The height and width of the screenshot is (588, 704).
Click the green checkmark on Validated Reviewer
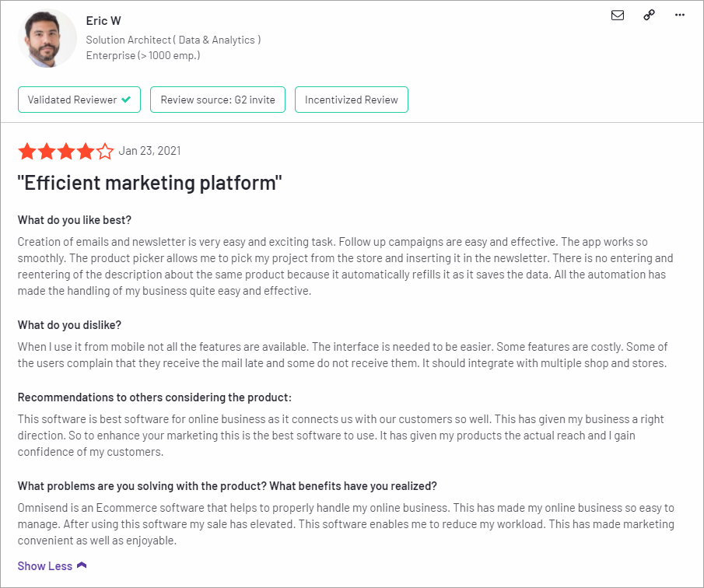(126, 100)
